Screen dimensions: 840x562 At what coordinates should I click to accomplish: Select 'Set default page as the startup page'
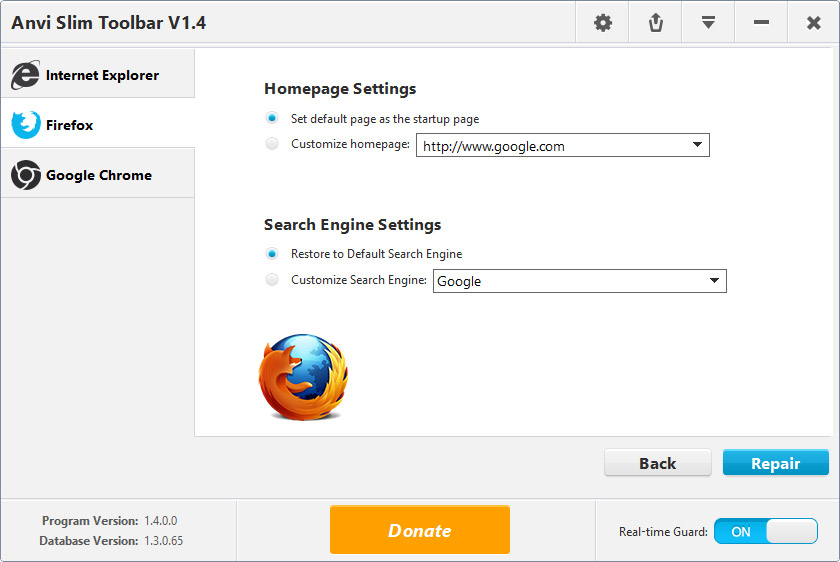pos(272,118)
